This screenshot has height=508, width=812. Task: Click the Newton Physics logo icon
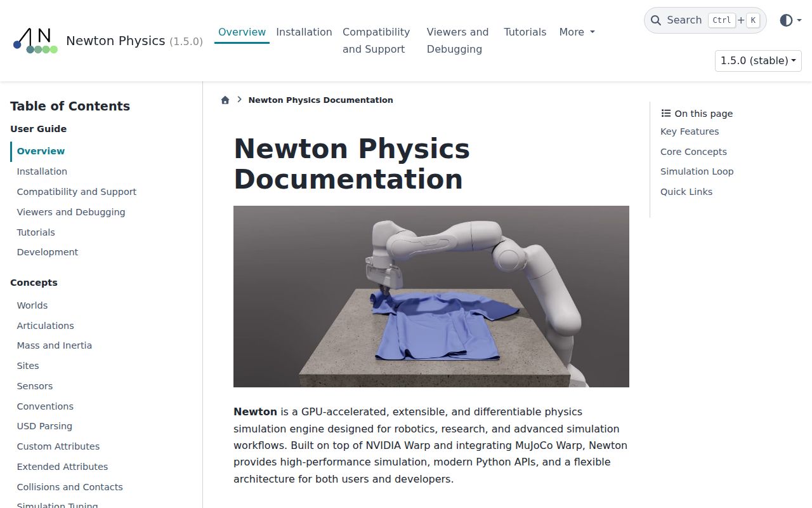(x=36, y=41)
